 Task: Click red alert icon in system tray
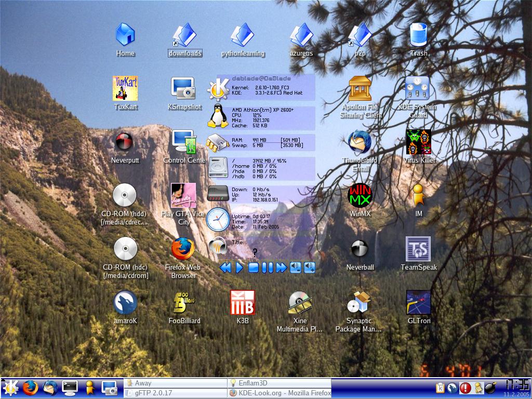pos(465,388)
